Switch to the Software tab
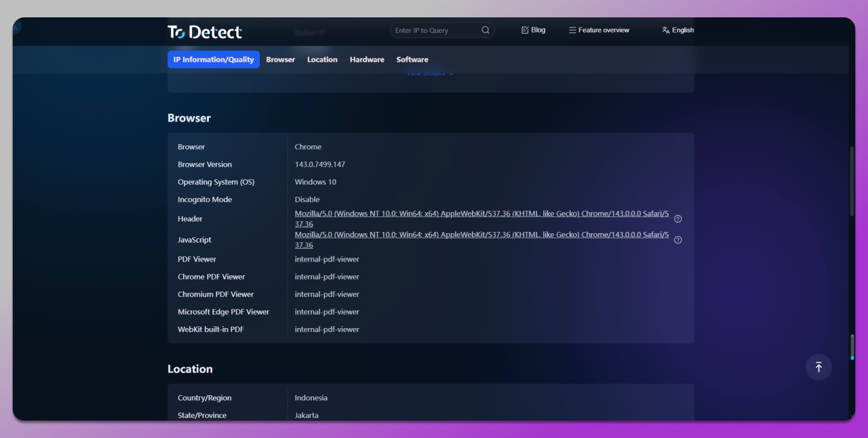 pos(412,59)
